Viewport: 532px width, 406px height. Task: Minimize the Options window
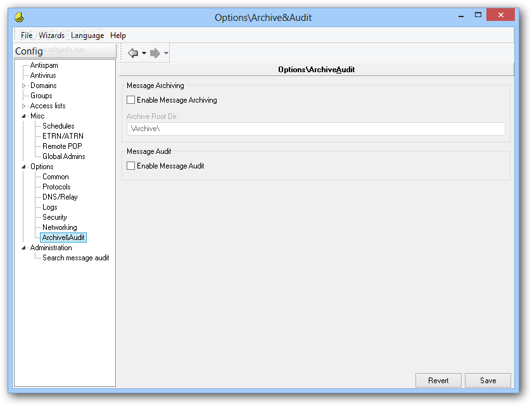coord(461,15)
